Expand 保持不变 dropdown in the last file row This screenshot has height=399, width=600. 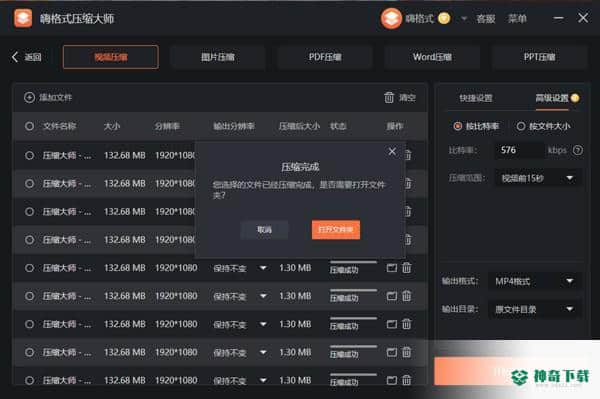(x=263, y=380)
